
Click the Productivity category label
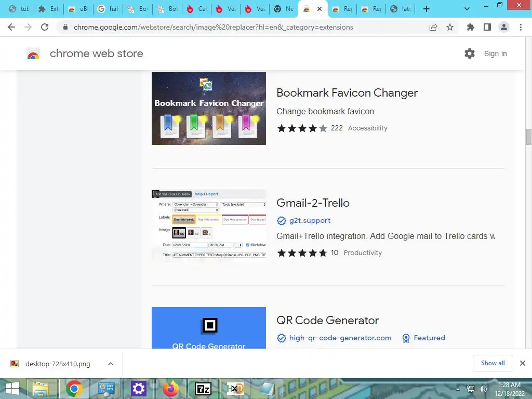pyautogui.click(x=363, y=253)
